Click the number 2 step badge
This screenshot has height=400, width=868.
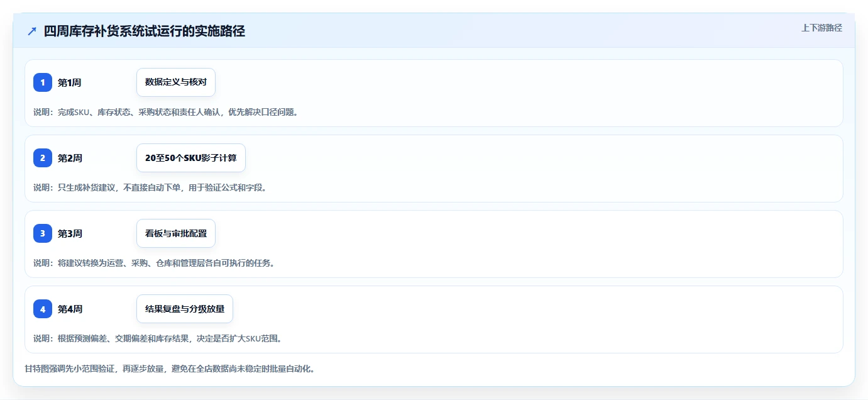point(43,158)
